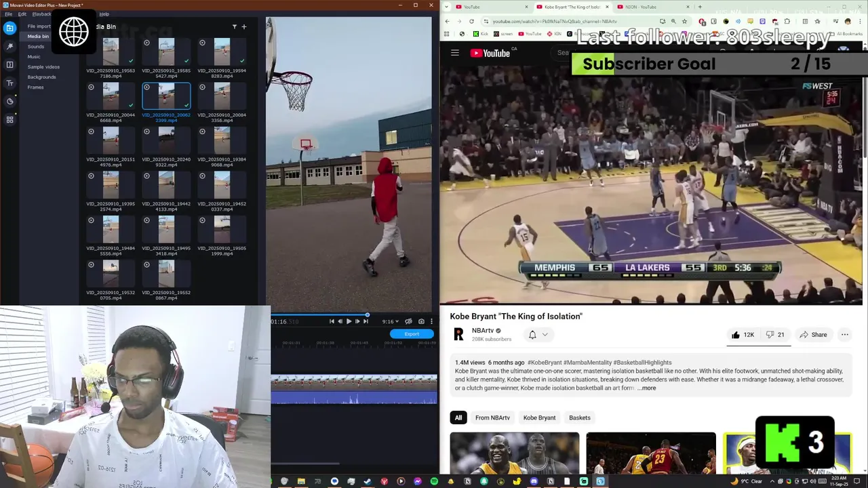Image resolution: width=868 pixels, height=488 pixels.
Task: Take a snapshot with the camera icon
Action: pyautogui.click(x=421, y=321)
